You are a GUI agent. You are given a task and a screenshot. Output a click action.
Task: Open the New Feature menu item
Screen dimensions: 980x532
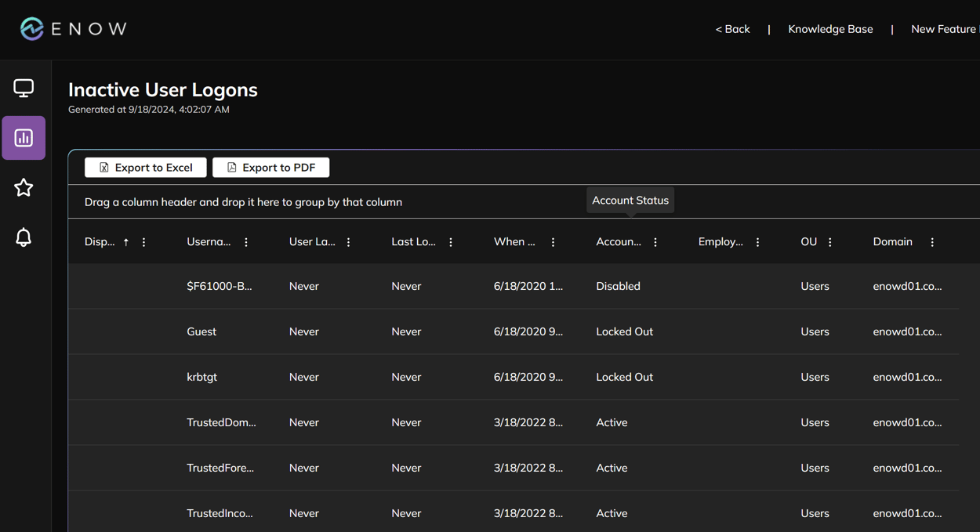click(x=943, y=28)
